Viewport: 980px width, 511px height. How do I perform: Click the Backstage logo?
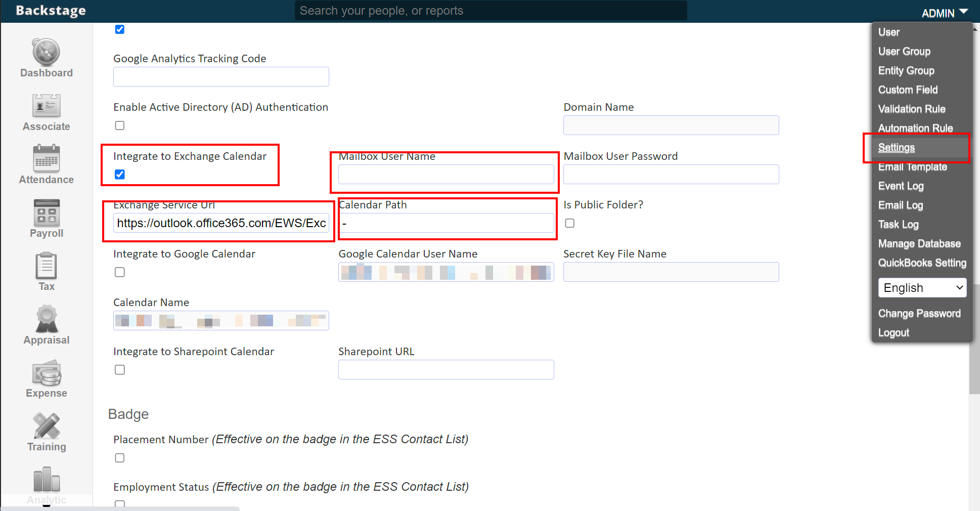pyautogui.click(x=51, y=11)
